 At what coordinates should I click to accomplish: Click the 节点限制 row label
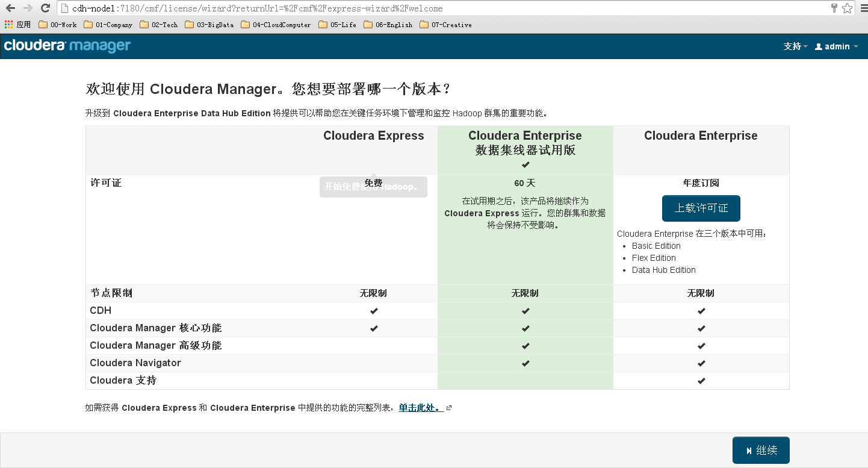coord(111,293)
